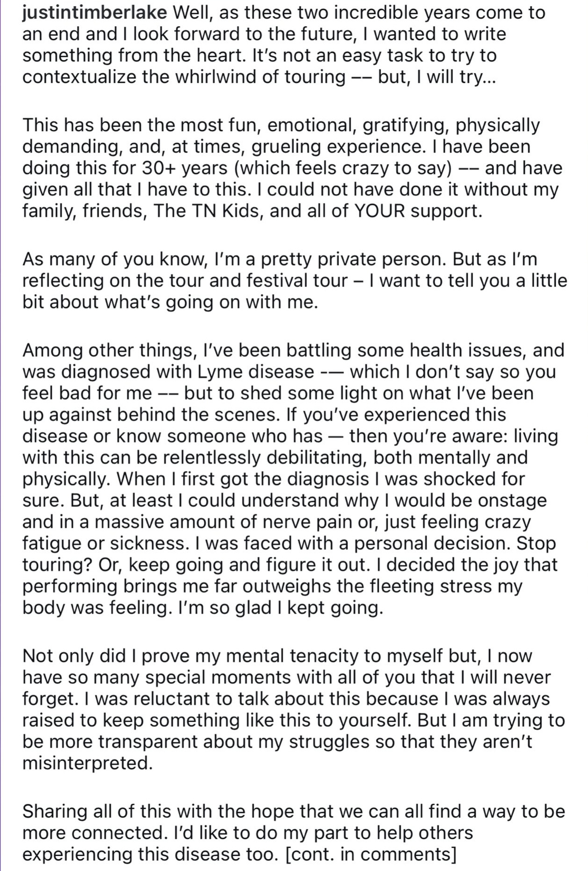
Task: Click the capitalized word 'YOUR'
Action: click(379, 211)
